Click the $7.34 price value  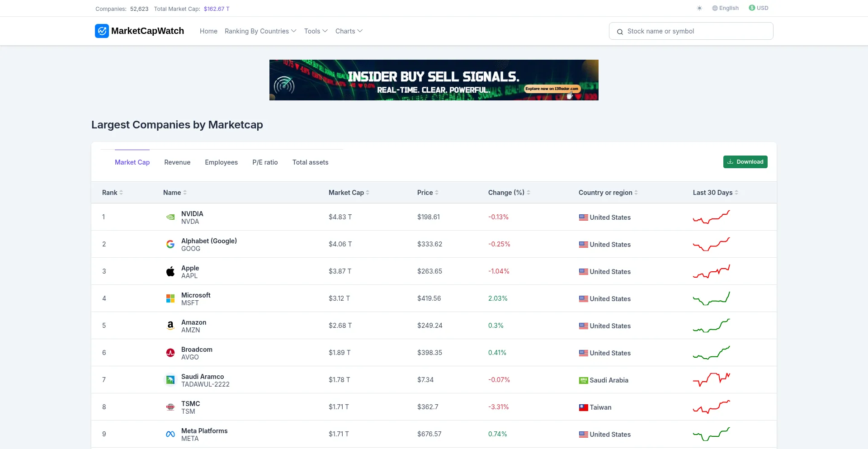[x=425, y=380]
